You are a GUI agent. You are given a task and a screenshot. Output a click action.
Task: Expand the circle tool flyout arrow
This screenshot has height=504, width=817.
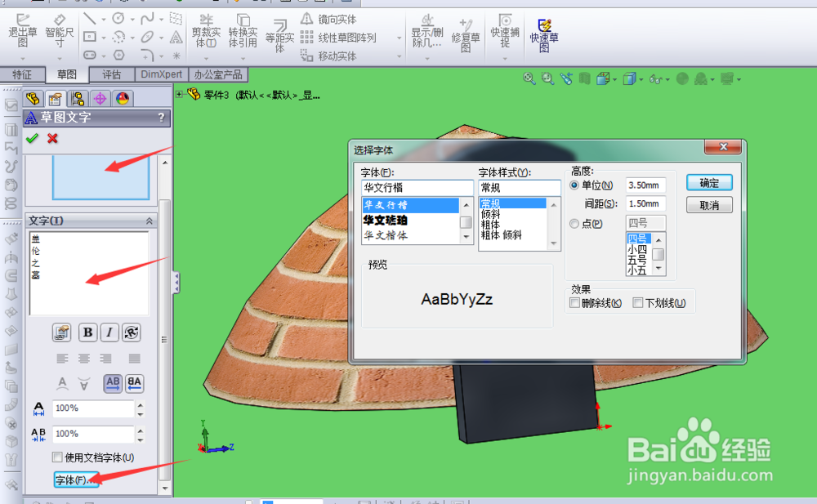tap(132, 18)
